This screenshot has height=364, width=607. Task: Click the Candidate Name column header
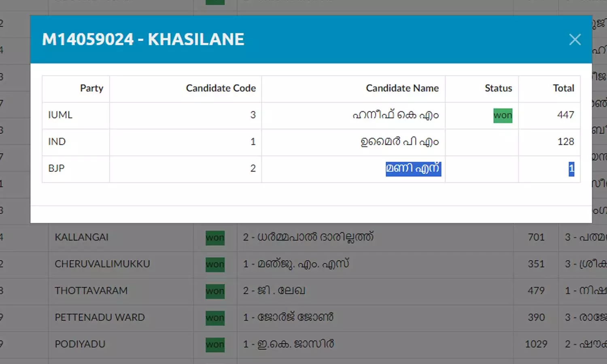pyautogui.click(x=402, y=88)
